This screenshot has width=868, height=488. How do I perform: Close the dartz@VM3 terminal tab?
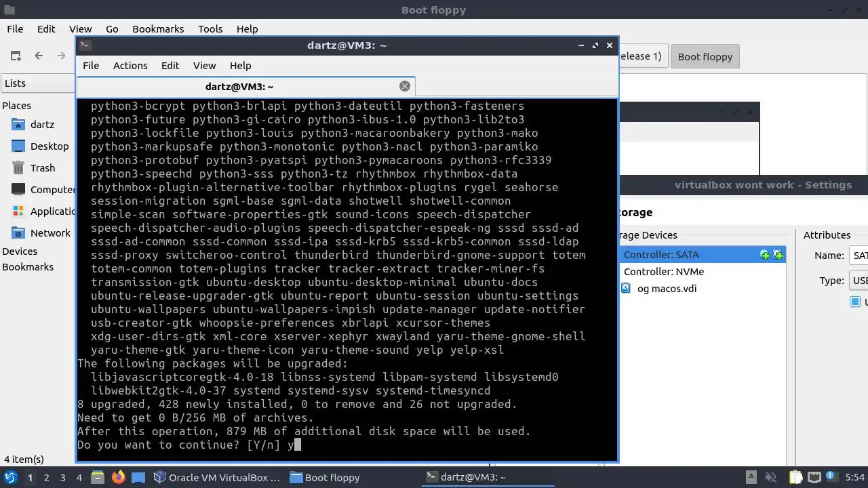(405, 86)
